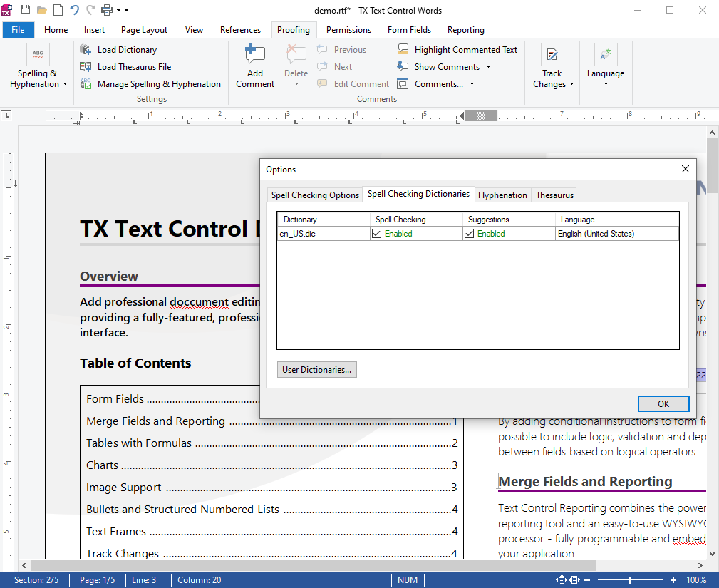Adjust the zoom slider in the status bar
This screenshot has width=719, height=588.
(x=630, y=579)
